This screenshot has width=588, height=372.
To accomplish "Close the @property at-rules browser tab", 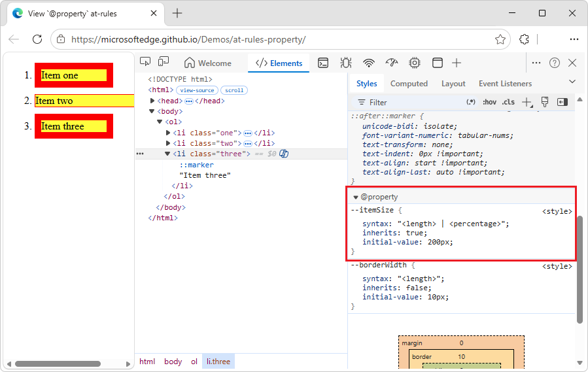I will point(153,14).
